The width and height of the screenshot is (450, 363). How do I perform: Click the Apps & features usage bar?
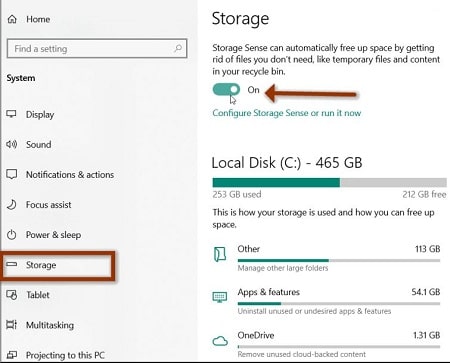pyautogui.click(x=339, y=304)
